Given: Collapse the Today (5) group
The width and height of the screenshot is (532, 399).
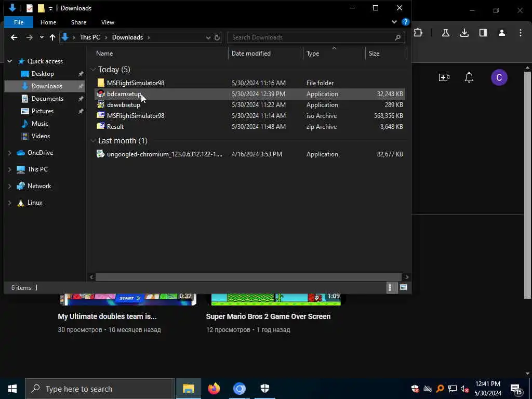Looking at the screenshot, I should click(93, 70).
